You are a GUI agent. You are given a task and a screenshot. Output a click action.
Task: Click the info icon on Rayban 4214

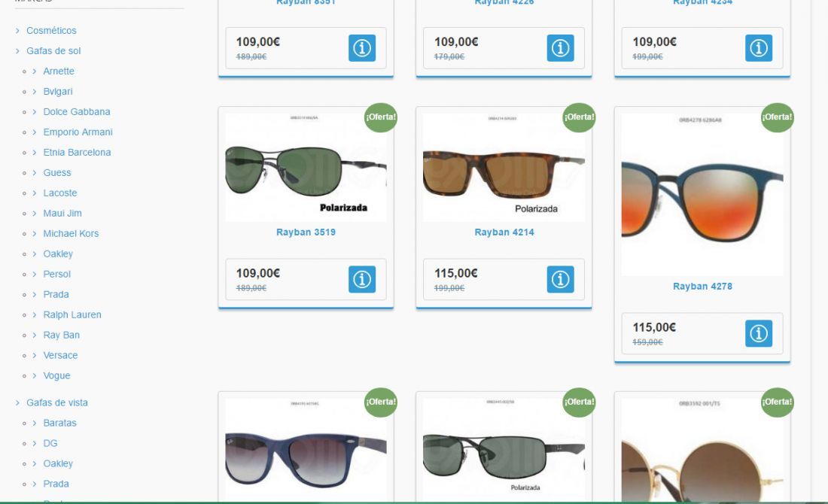560,279
